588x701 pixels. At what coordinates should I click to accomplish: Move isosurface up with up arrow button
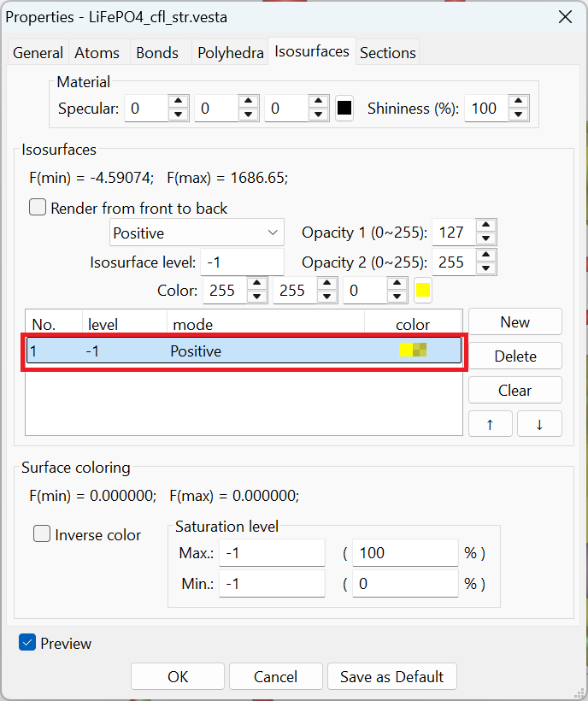[x=490, y=425]
